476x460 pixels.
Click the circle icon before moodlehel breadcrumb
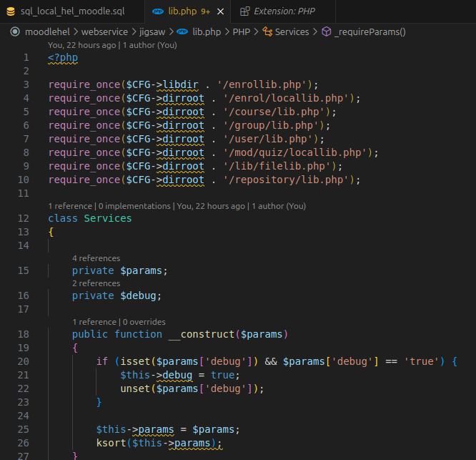tap(14, 31)
